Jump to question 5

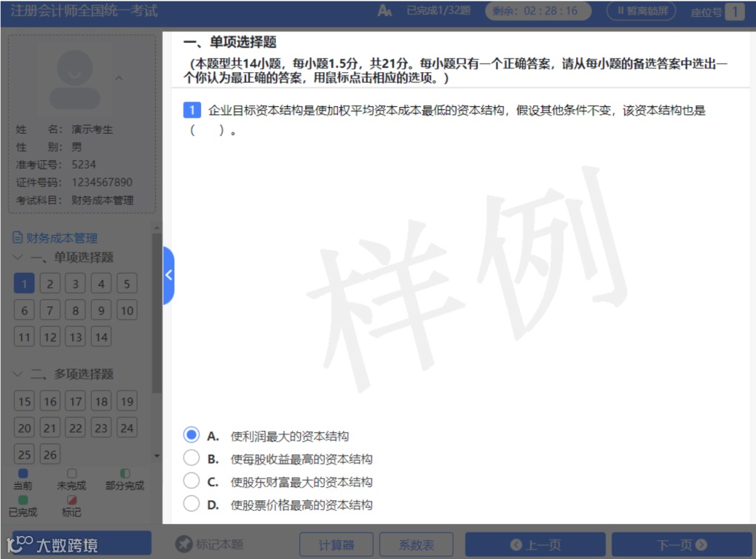coord(127,283)
